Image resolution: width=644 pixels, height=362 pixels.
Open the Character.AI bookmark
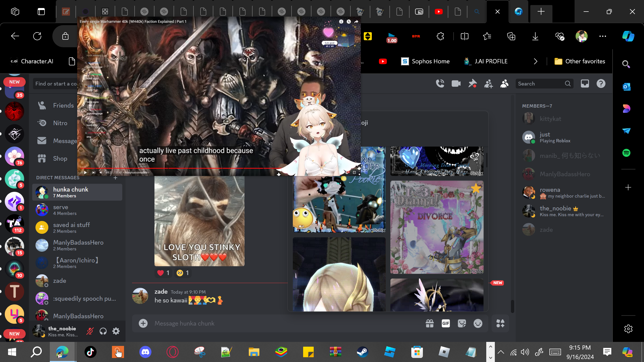click(x=32, y=61)
